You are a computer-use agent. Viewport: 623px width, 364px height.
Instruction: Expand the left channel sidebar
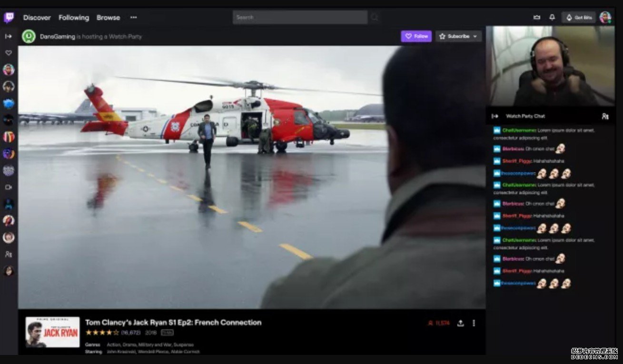click(9, 36)
